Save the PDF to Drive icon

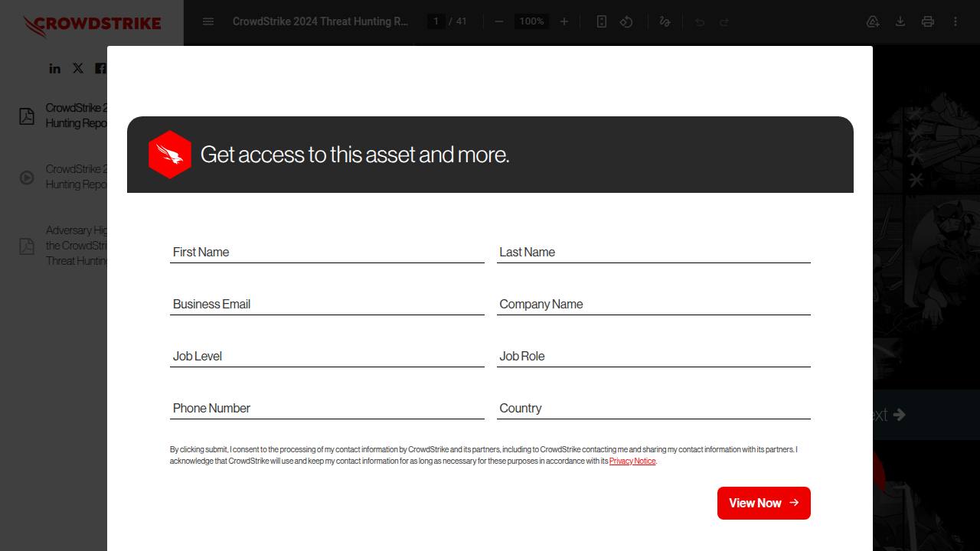pyautogui.click(x=873, y=21)
